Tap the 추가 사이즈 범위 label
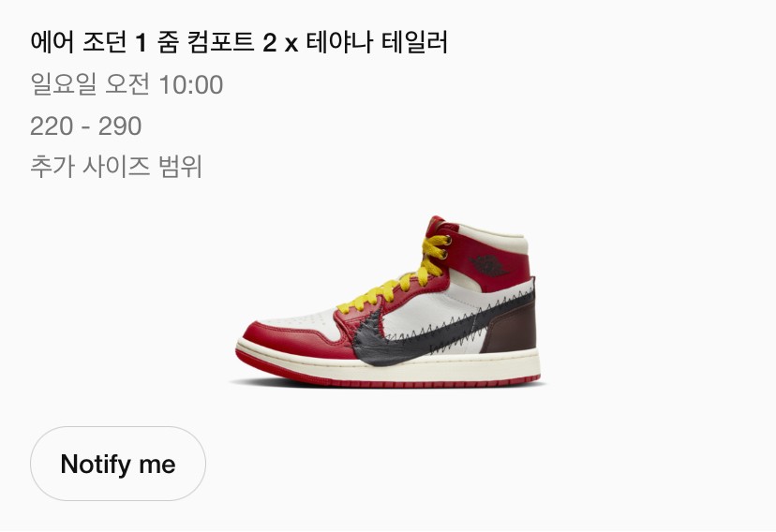776x532 pixels. click(x=116, y=168)
